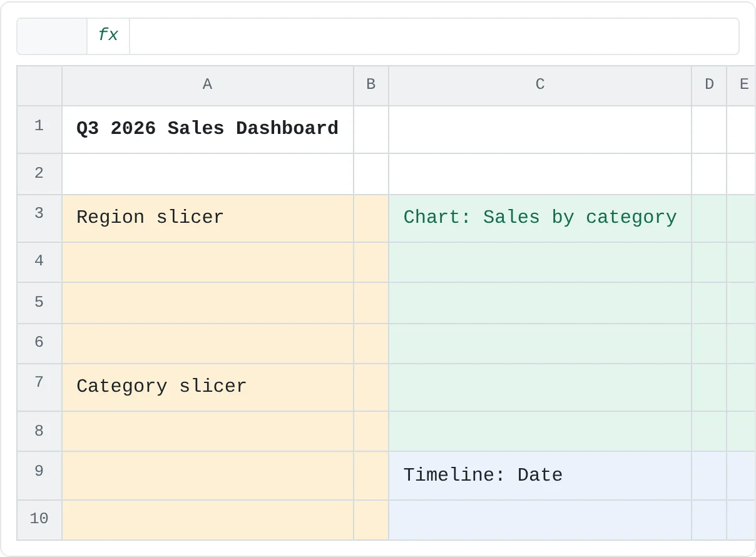756x557 pixels.
Task: Select cell C2 in the blank row
Action: [x=540, y=174]
